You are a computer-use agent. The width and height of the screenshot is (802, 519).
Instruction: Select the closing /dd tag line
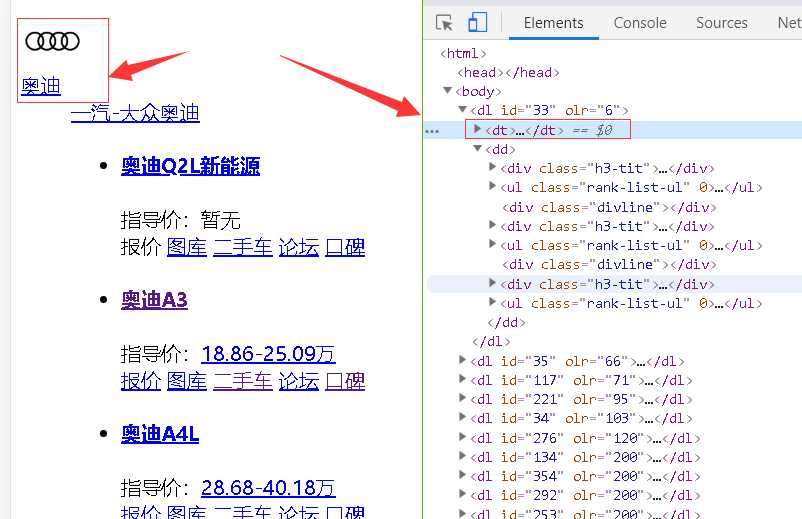coord(506,322)
